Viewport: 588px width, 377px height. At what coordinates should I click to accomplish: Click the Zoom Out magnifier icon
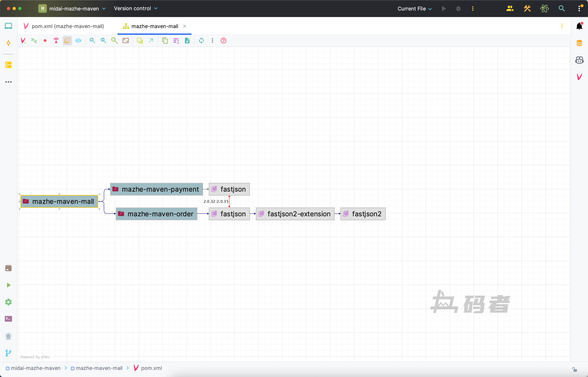103,41
